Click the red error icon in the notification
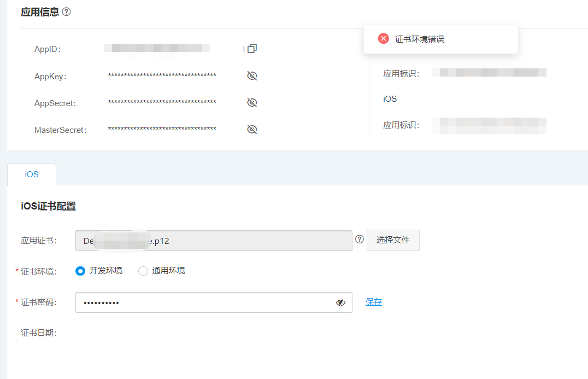 [384, 39]
